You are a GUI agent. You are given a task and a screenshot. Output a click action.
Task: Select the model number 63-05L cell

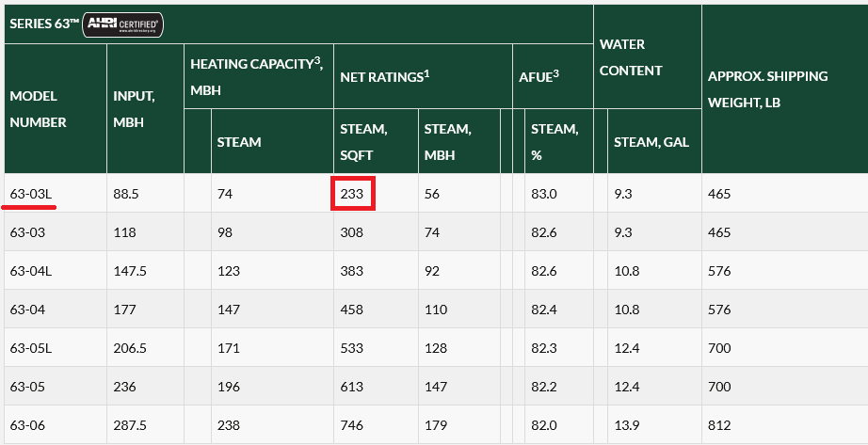pyautogui.click(x=56, y=347)
